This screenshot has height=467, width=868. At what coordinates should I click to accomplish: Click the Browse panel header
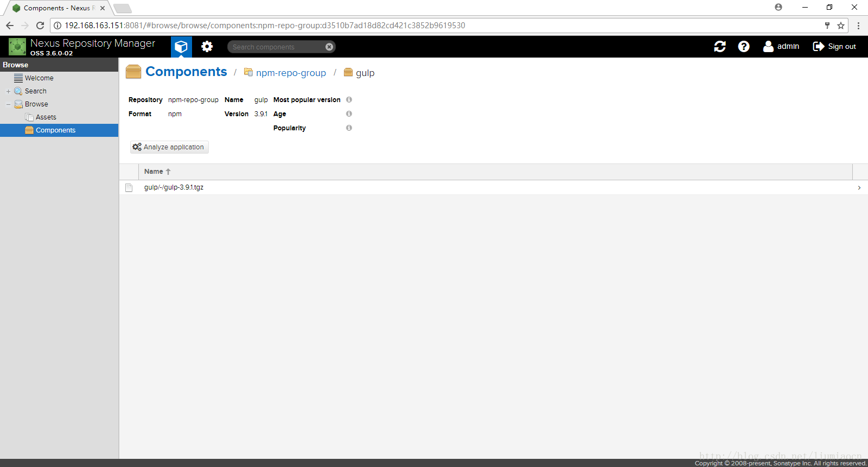(x=59, y=65)
